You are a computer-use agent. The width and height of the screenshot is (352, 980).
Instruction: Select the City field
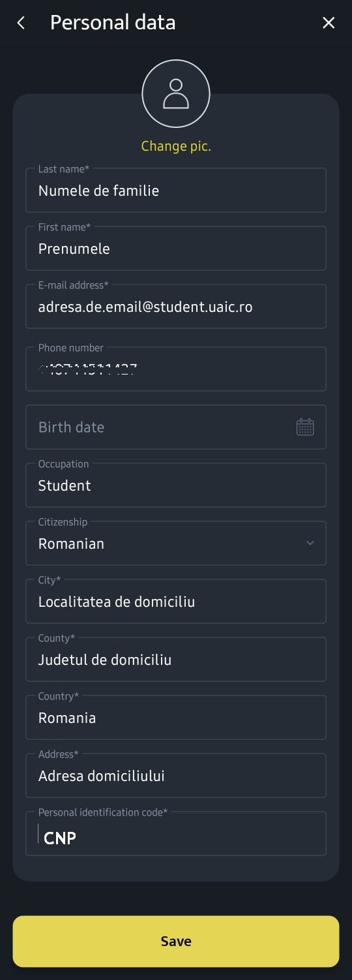coord(176,601)
